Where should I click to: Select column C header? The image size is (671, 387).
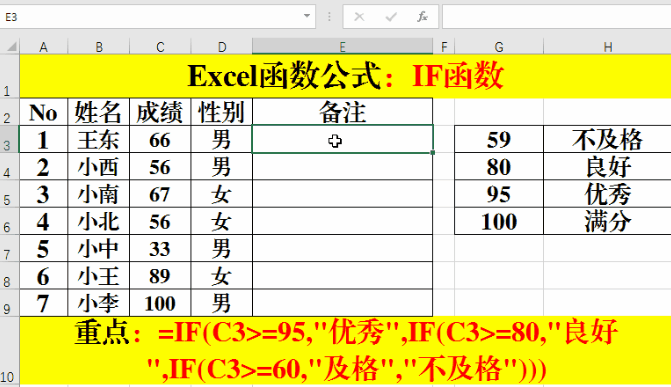(x=160, y=46)
